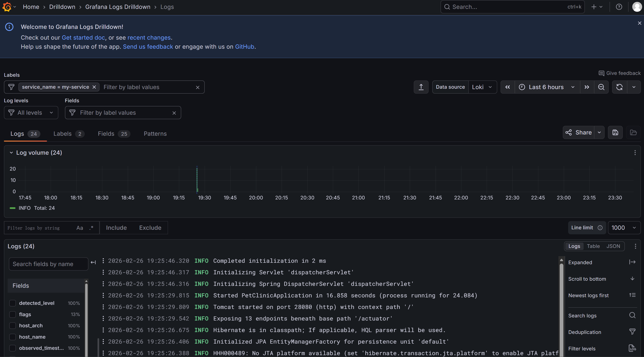This screenshot has width=644, height=357.
Task: Click the INFO legend color swatch
Action: point(13,208)
